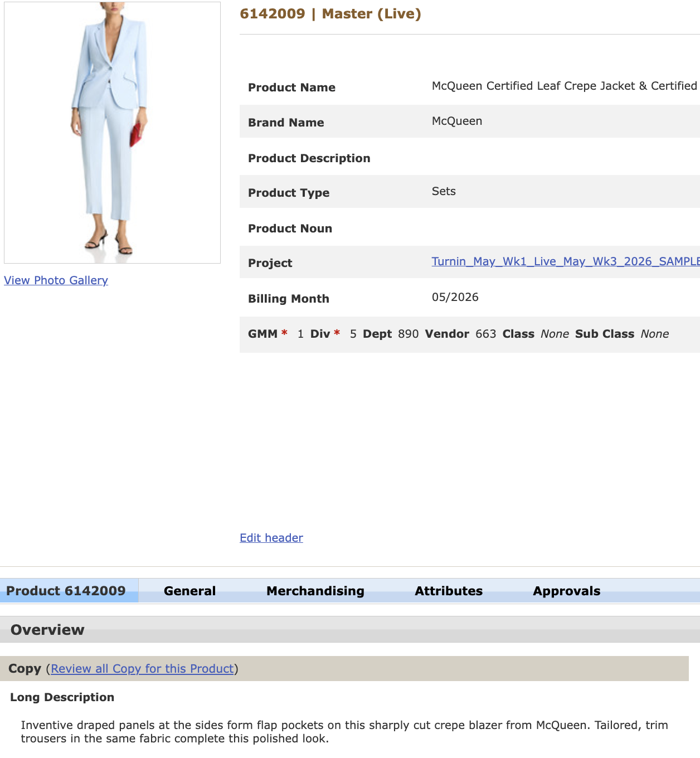
Task: Click the GMM label
Action: coord(262,334)
